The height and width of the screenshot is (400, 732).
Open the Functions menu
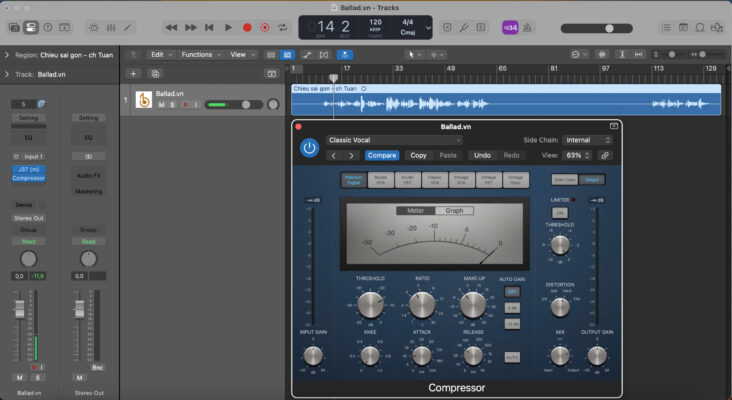point(201,55)
